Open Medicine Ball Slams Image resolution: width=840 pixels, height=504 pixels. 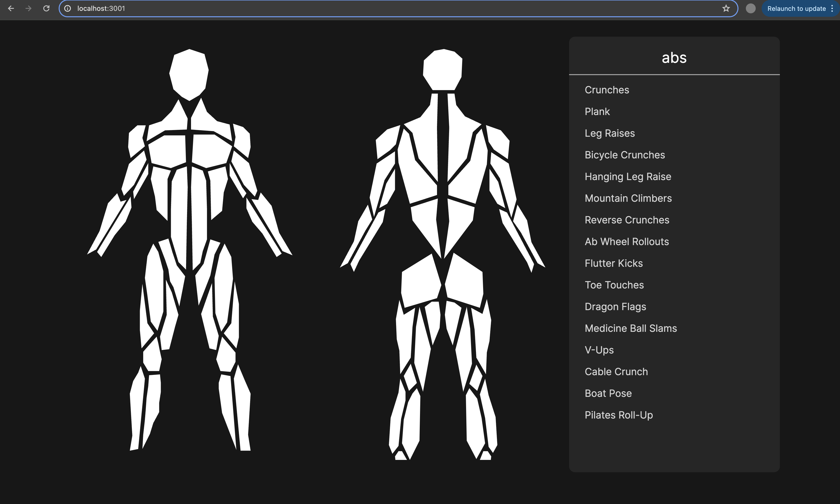pos(631,328)
